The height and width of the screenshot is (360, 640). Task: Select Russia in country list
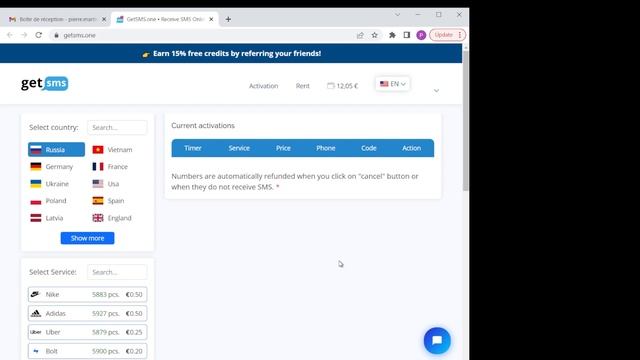tap(56, 149)
